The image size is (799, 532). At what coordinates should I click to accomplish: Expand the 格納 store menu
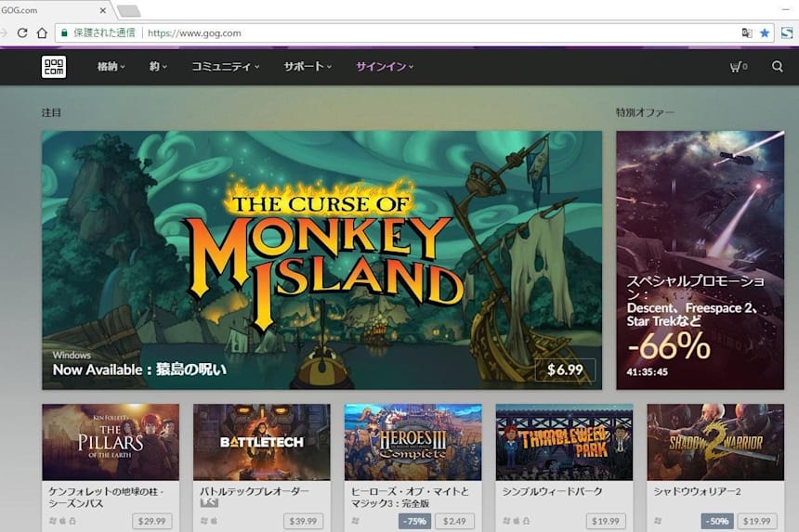pos(111,67)
